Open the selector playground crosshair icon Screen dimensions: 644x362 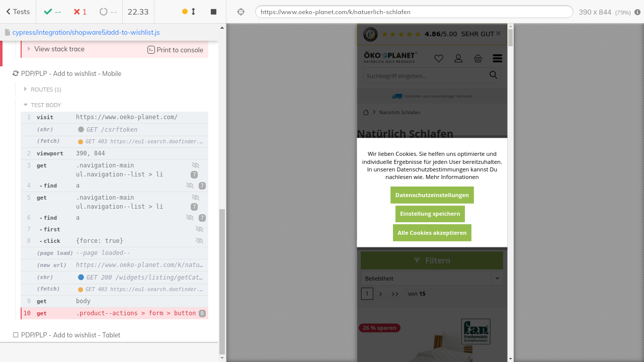[x=241, y=12]
